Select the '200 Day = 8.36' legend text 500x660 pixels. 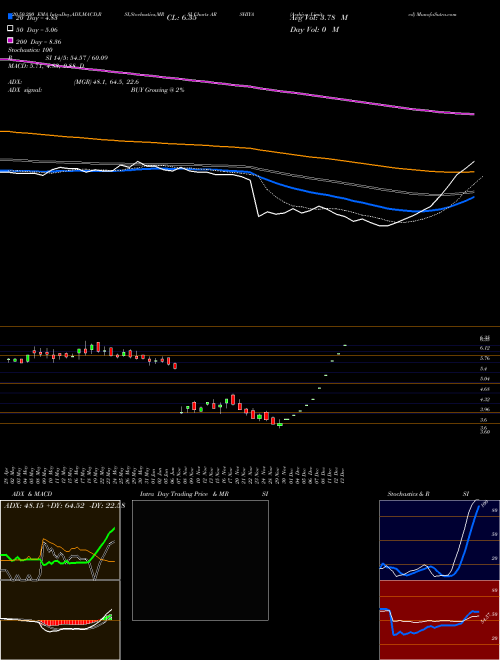point(38,42)
